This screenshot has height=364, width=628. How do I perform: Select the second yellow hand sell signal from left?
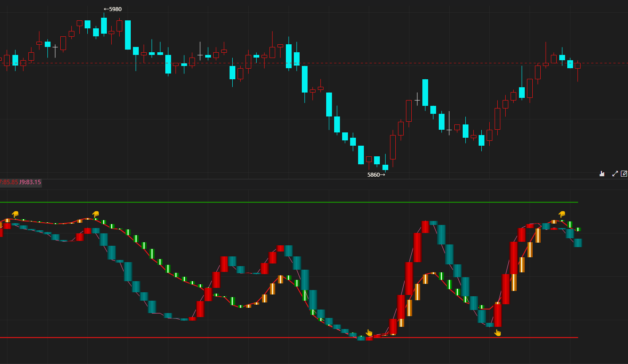[95, 214]
